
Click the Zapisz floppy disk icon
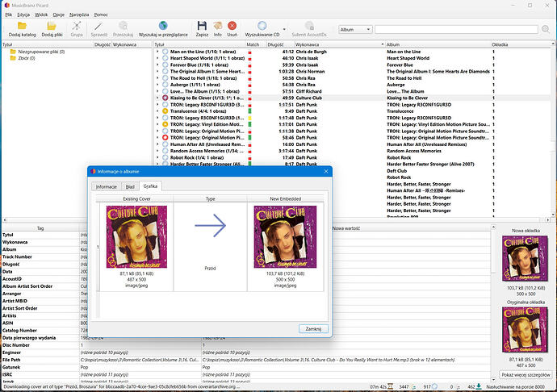tap(202, 26)
